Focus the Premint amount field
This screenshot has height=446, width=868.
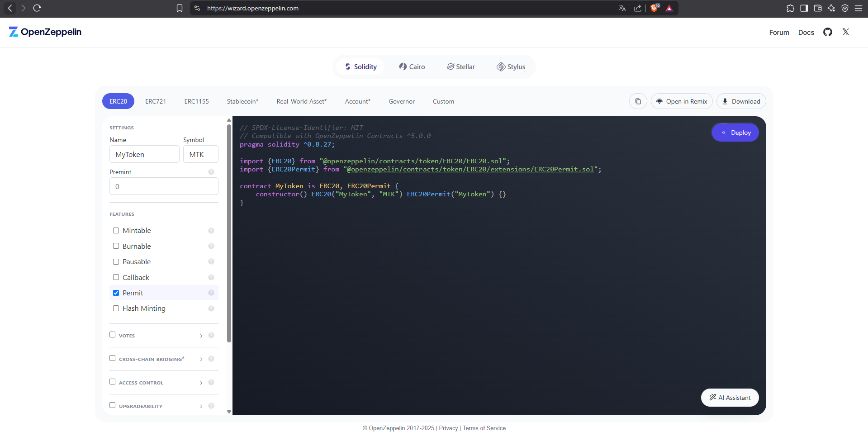pyautogui.click(x=164, y=186)
